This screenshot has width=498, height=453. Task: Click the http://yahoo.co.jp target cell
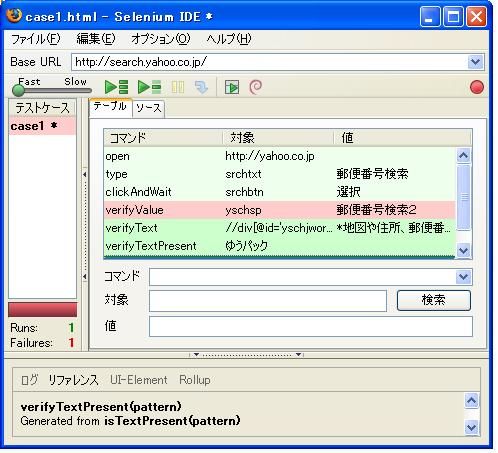(270, 156)
